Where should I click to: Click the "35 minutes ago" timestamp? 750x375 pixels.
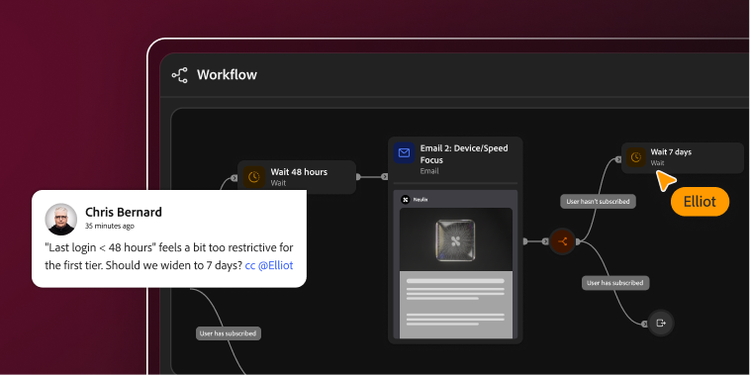point(110,226)
